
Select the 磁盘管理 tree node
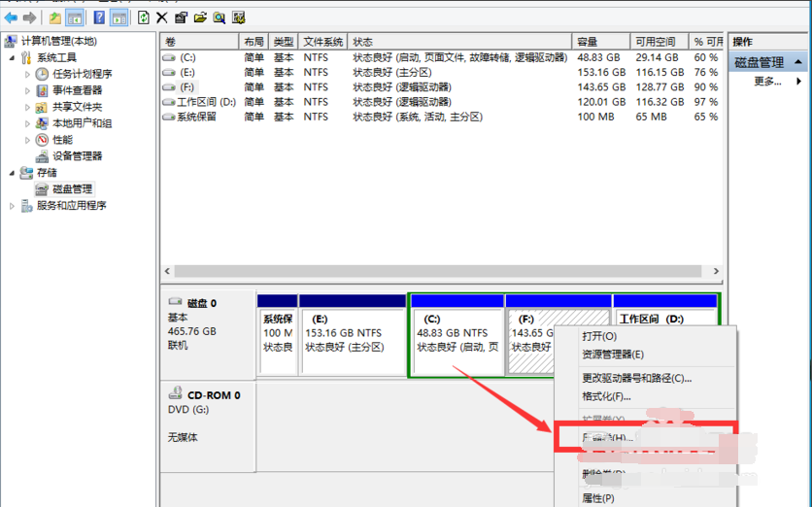(x=64, y=189)
